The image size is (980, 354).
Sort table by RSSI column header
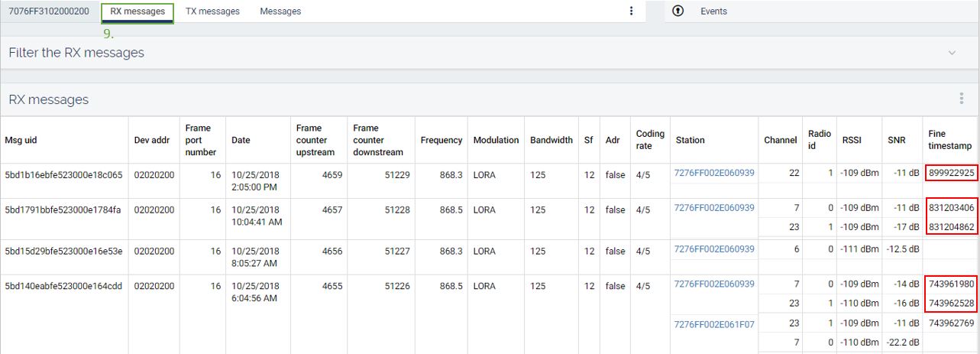pos(850,140)
